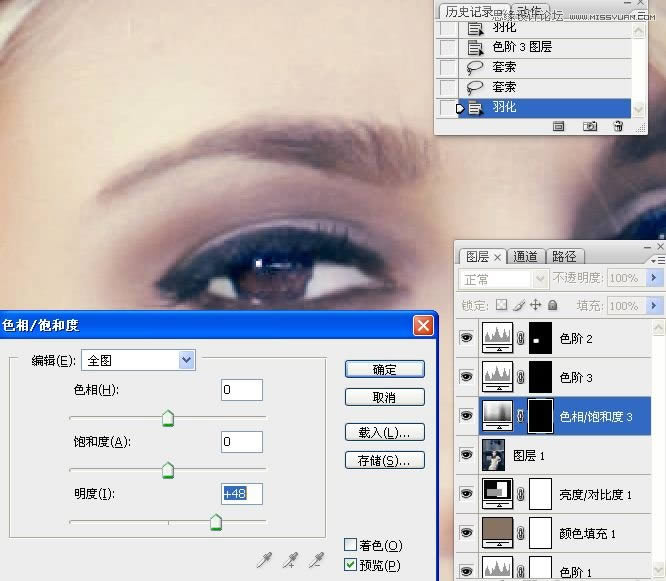
Task: Uncheck the 预览 (Preview) checkbox
Action: click(x=350, y=566)
